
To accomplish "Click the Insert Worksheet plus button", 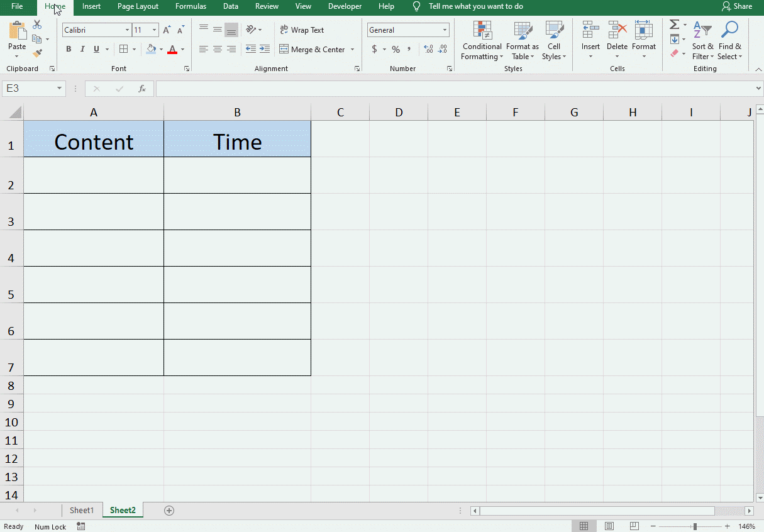I will 169,510.
